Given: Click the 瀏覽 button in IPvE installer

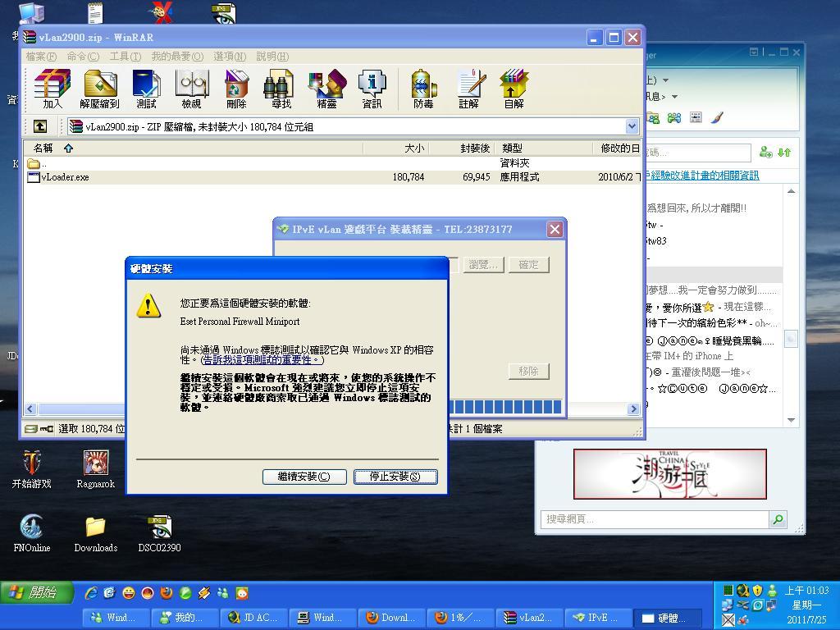Looking at the screenshot, I should coord(483,265).
